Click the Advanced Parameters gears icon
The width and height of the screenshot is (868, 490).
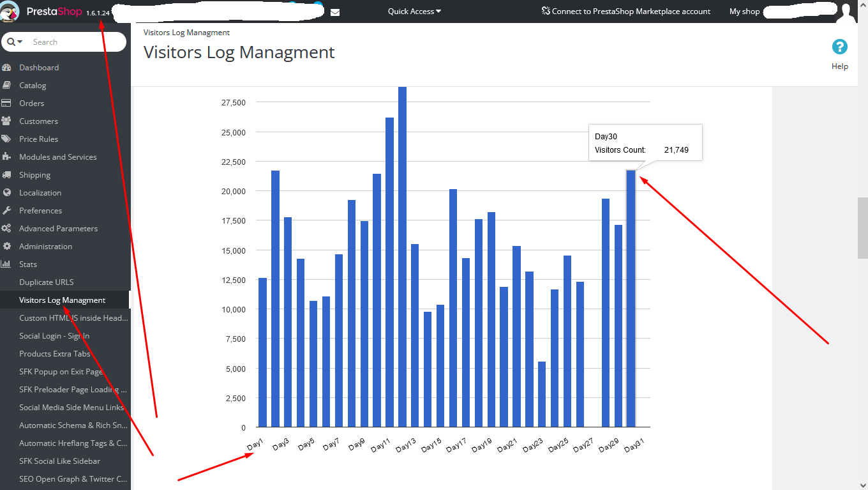[x=7, y=229]
